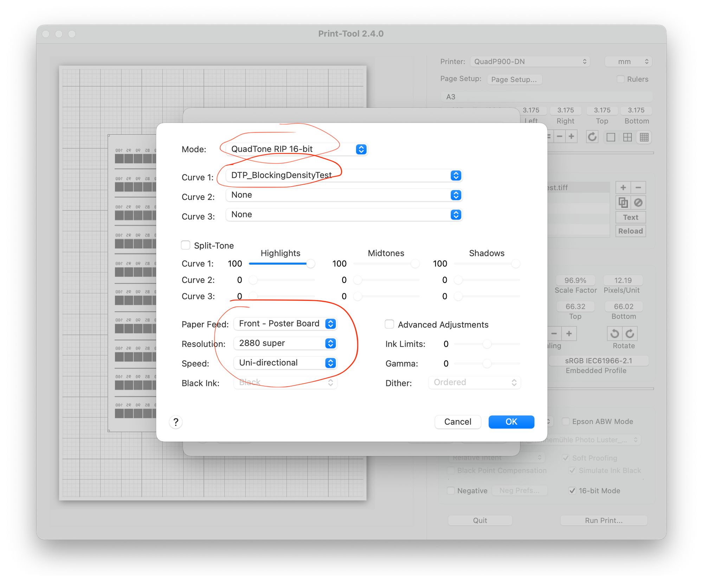
Task: Click the Scale Factor field 96.9%
Action: point(575,280)
